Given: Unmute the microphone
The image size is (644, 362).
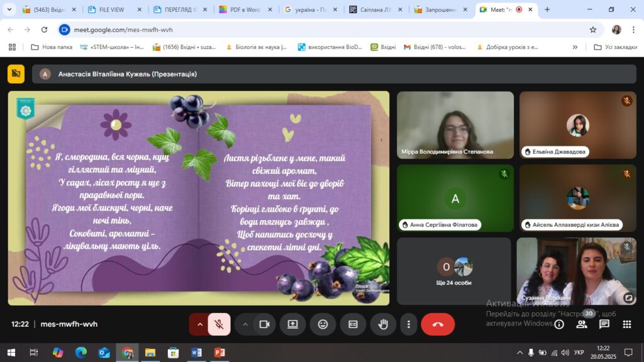Looking at the screenshot, I should point(219,324).
